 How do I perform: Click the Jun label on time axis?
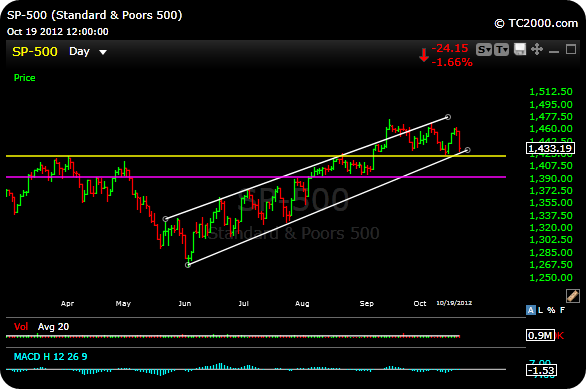click(185, 303)
